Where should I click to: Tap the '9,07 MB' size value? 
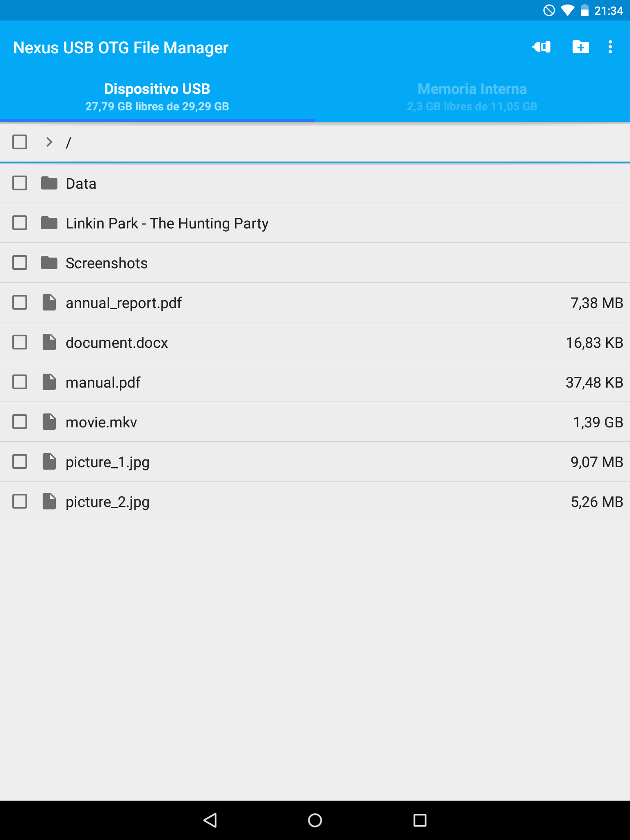pos(597,462)
